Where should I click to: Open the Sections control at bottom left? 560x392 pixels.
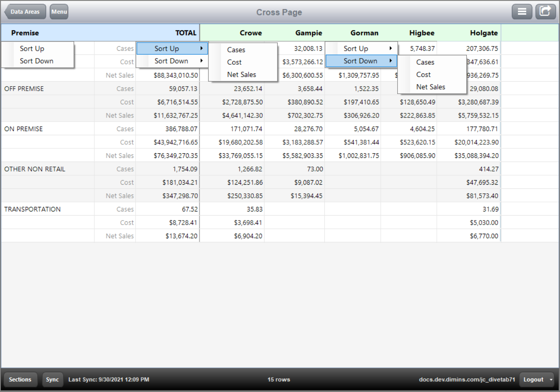point(20,379)
